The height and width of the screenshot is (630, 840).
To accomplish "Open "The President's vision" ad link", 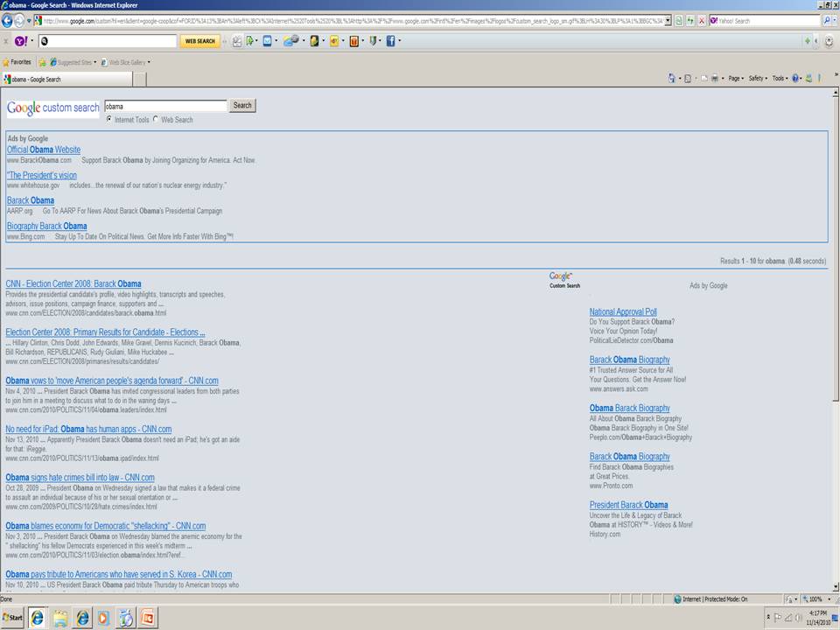I will 42,175.
